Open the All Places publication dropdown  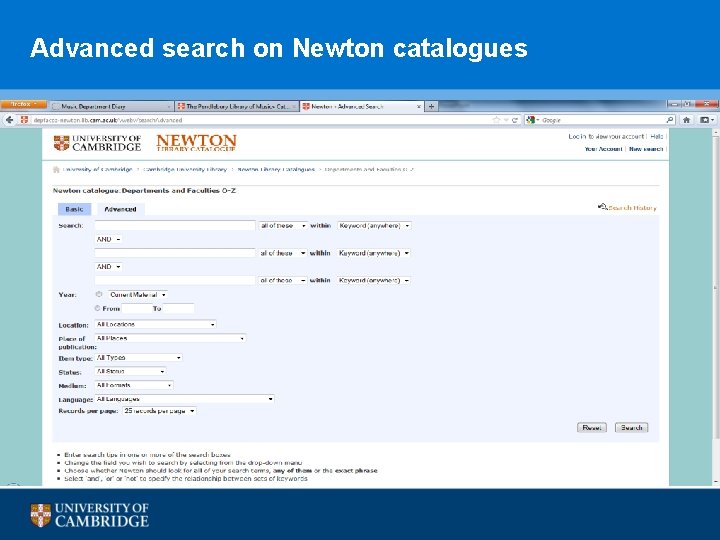[170, 338]
